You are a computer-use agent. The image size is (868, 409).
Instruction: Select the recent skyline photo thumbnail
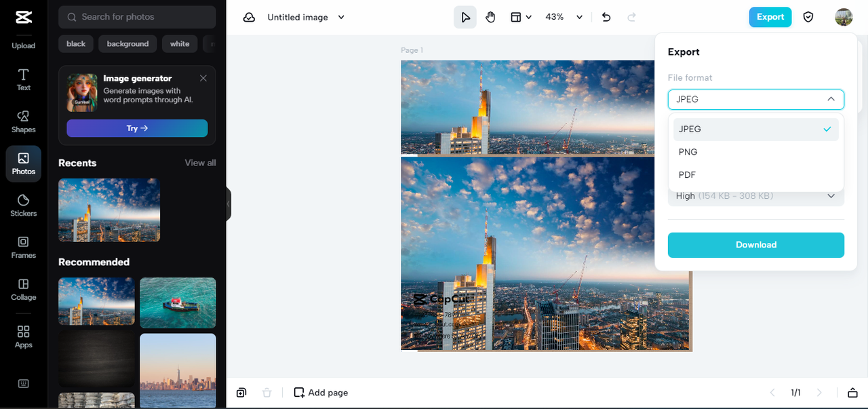(x=109, y=210)
